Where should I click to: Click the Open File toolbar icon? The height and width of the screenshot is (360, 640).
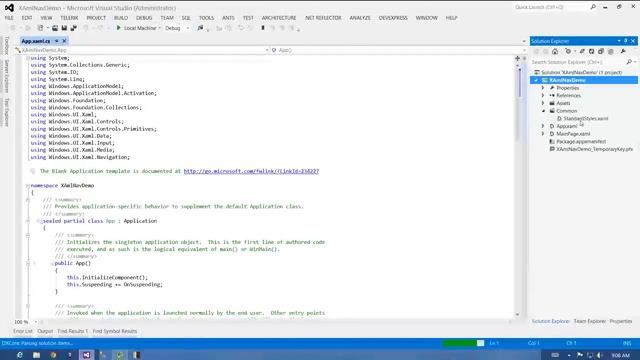[55, 28]
